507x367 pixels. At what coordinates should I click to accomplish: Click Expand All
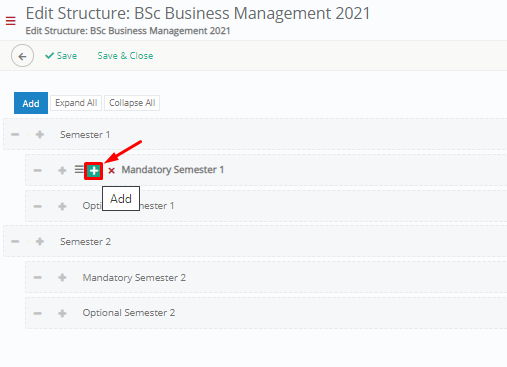76,103
